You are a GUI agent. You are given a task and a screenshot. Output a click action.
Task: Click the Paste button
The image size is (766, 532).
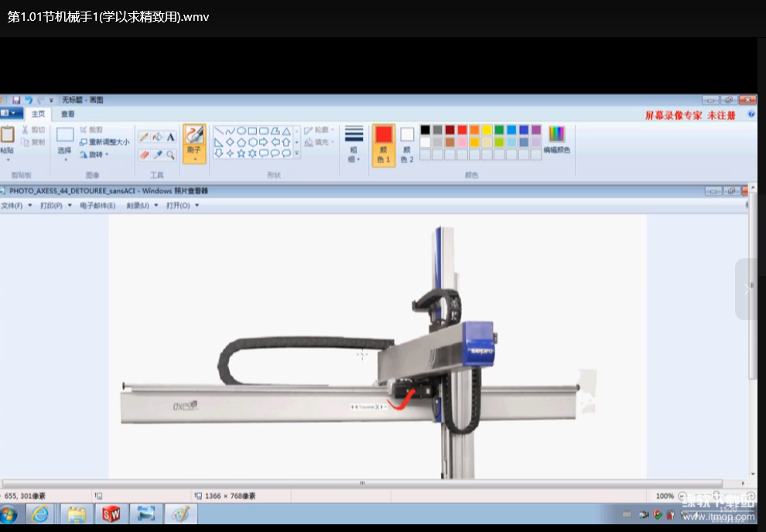point(7,139)
